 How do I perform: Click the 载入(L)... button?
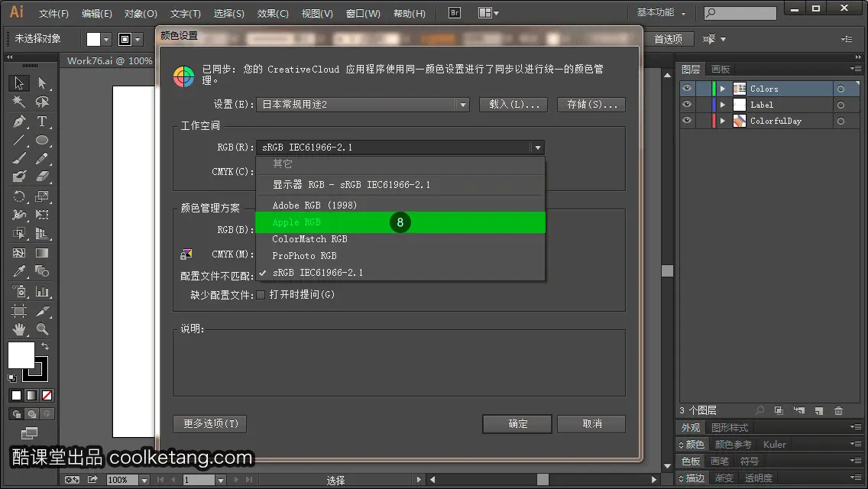point(513,104)
